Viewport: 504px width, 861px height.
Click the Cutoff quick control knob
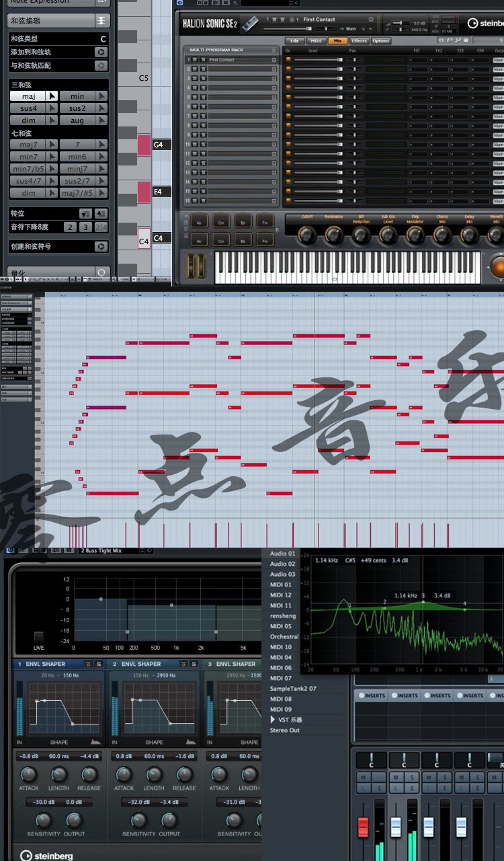306,235
